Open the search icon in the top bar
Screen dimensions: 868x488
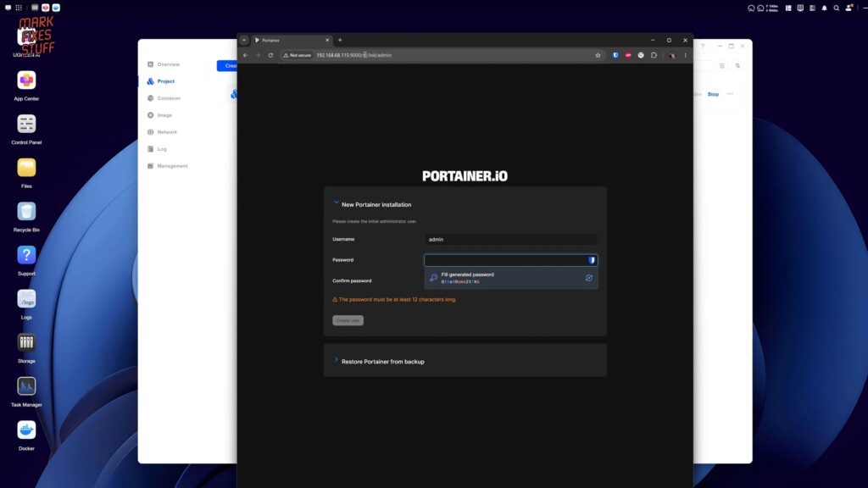(x=837, y=8)
